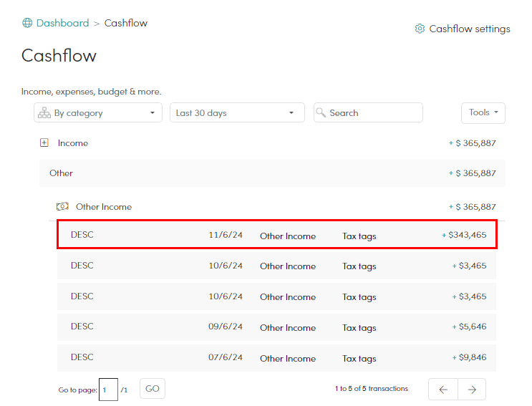Viewport: 532px width, 406px height.
Task: Focus the Search input field
Action: click(368, 112)
